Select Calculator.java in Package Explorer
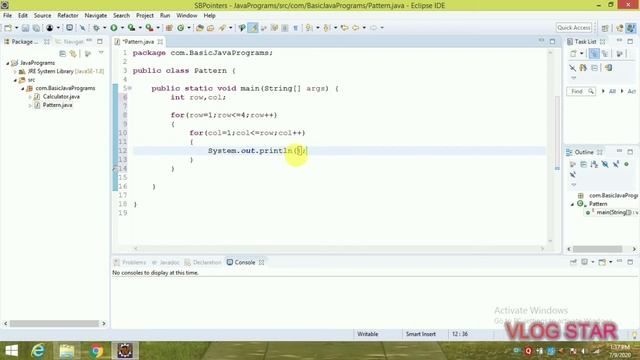This screenshot has width=640, height=360. click(x=61, y=97)
